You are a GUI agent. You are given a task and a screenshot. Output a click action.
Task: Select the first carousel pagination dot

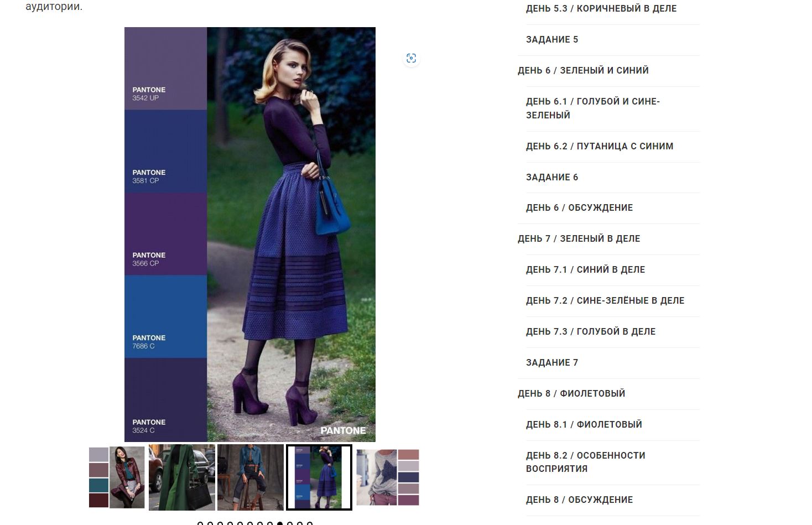(x=200, y=523)
